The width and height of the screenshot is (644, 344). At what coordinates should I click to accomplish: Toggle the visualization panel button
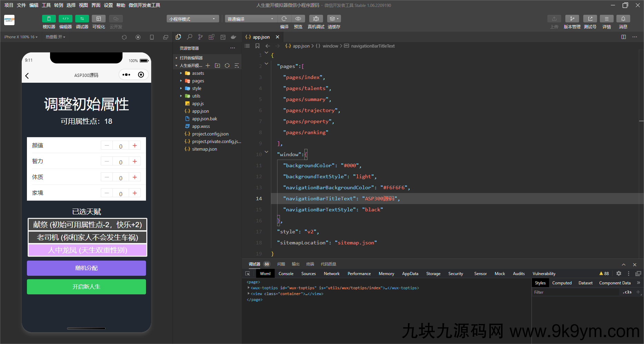pyautogui.click(x=98, y=19)
